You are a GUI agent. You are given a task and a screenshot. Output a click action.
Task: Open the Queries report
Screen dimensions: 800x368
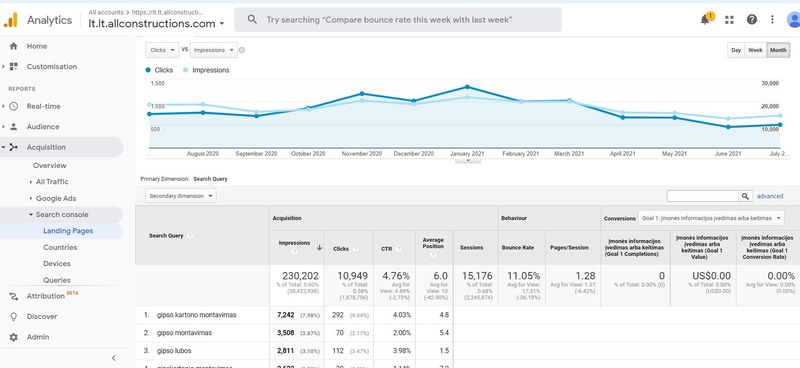(57, 280)
